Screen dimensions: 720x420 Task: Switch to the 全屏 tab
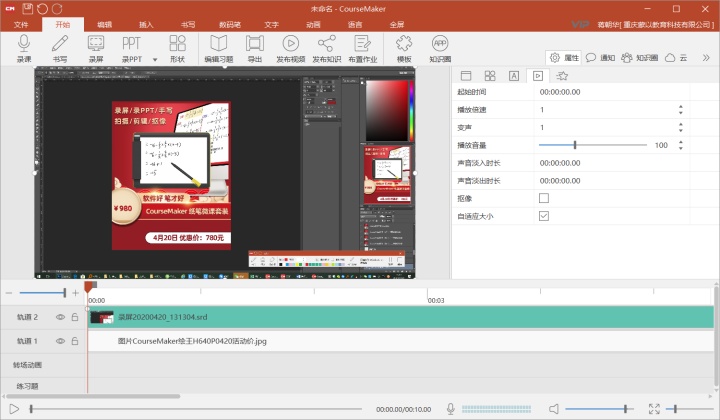(397, 24)
